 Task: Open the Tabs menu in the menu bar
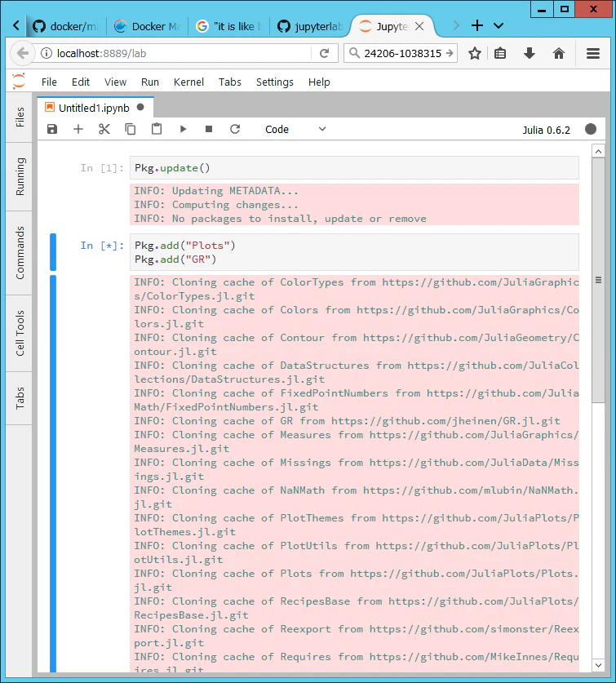(x=229, y=82)
